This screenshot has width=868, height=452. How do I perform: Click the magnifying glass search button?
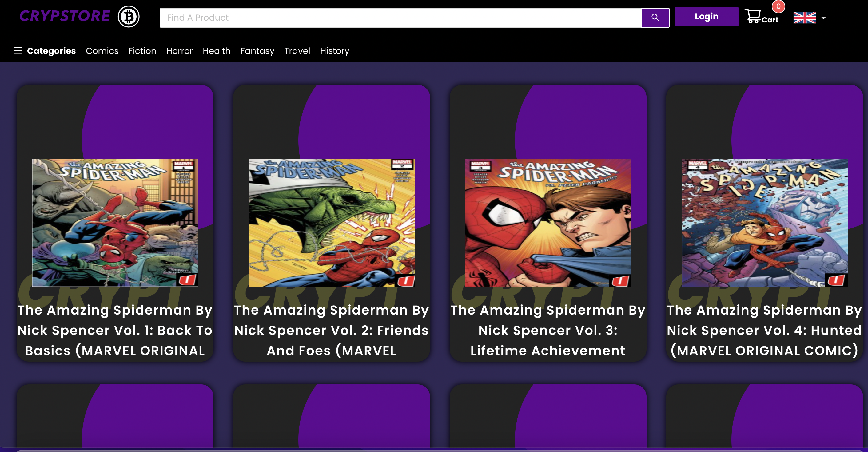click(x=655, y=18)
